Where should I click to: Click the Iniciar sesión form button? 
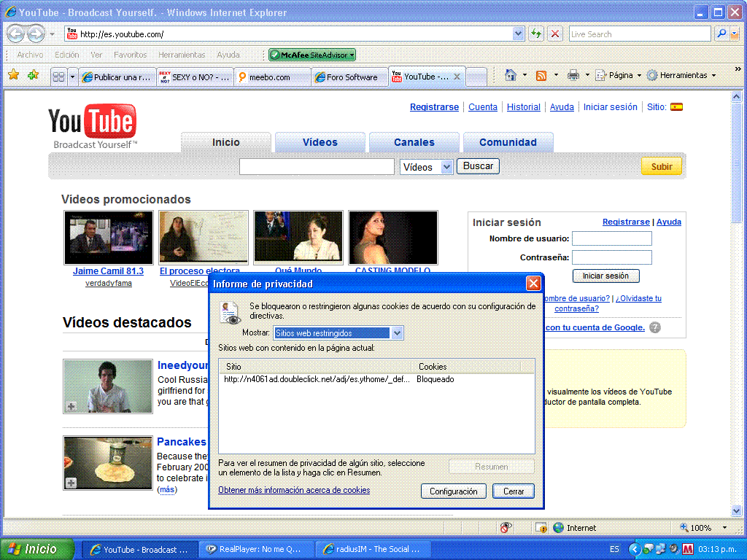(605, 276)
